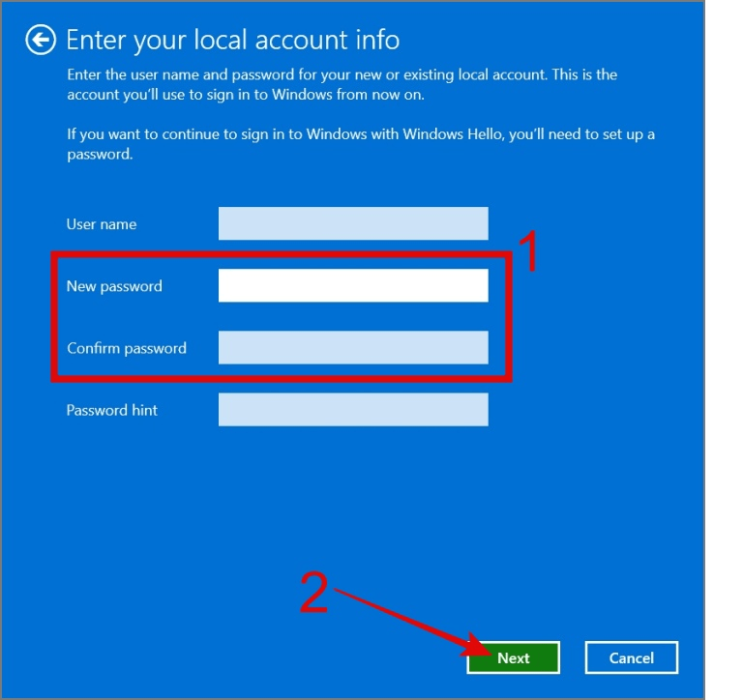Click the paragraph starting 'Enter the user name and password'
The image size is (743, 700).
[x=342, y=84]
